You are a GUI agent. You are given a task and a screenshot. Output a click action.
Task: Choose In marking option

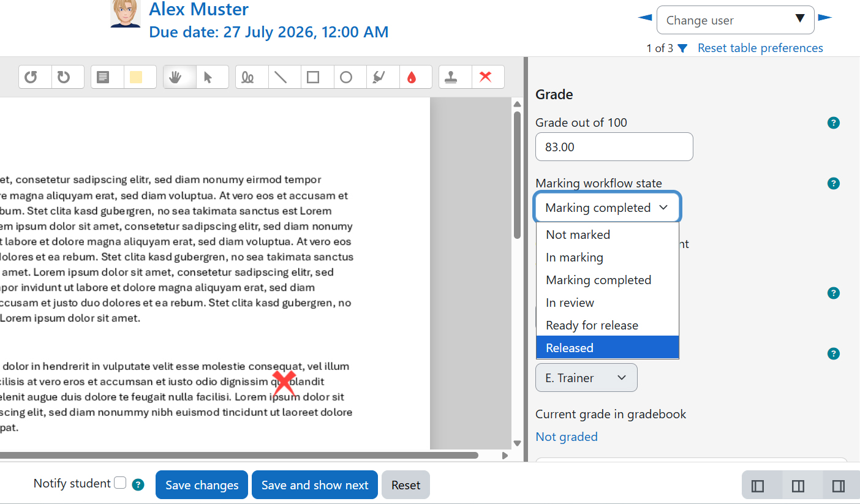607,257
